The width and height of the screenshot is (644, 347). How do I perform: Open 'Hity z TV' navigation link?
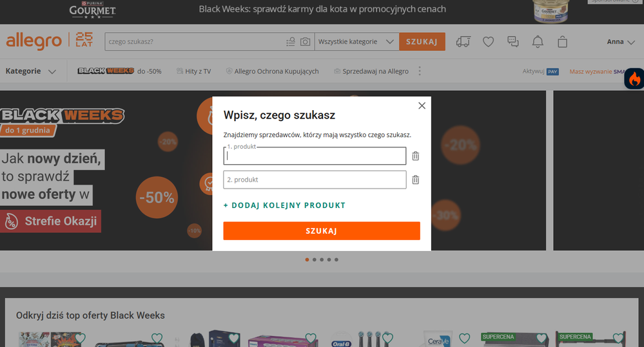click(193, 71)
